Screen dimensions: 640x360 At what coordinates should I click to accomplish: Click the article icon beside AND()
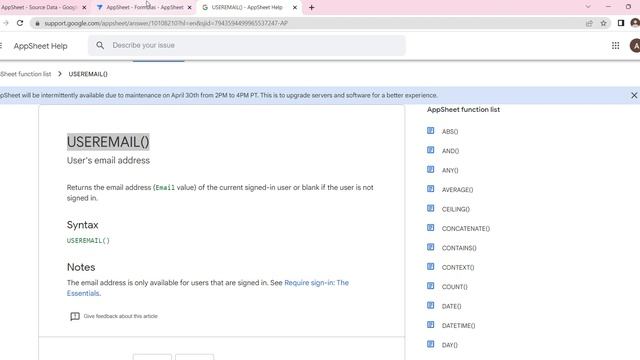[x=431, y=150]
